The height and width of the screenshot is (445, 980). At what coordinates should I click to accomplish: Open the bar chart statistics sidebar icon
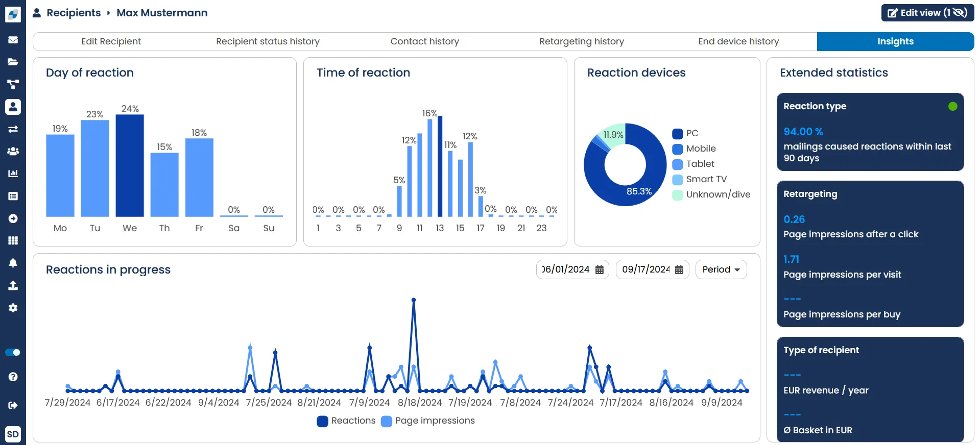[x=13, y=174]
